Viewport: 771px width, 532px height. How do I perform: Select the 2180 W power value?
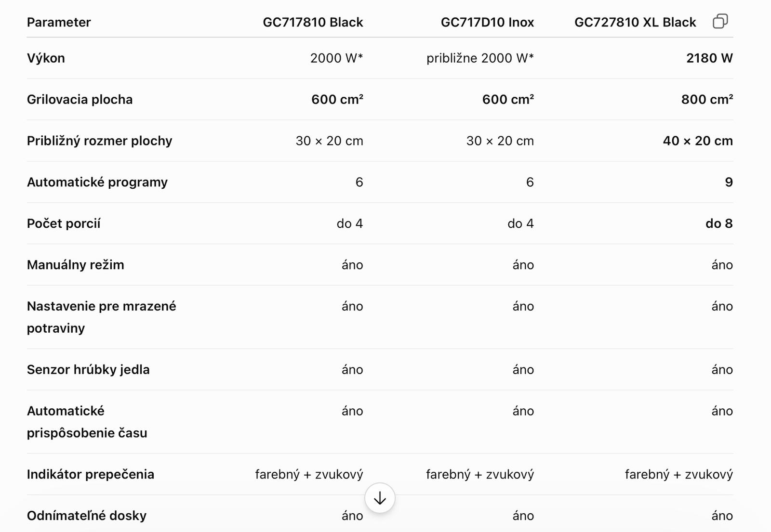709,58
